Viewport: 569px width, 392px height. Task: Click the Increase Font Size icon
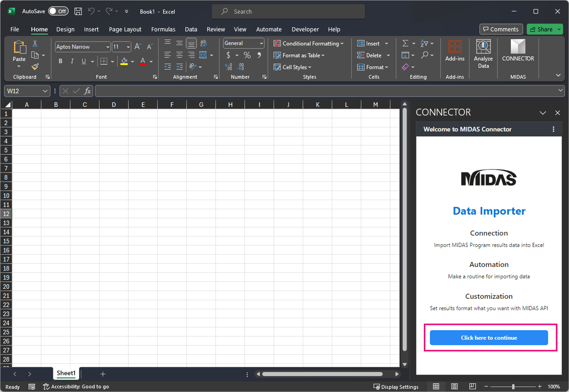[x=138, y=46]
